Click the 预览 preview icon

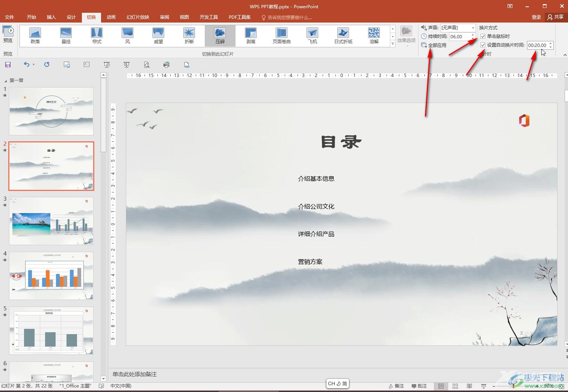8,34
